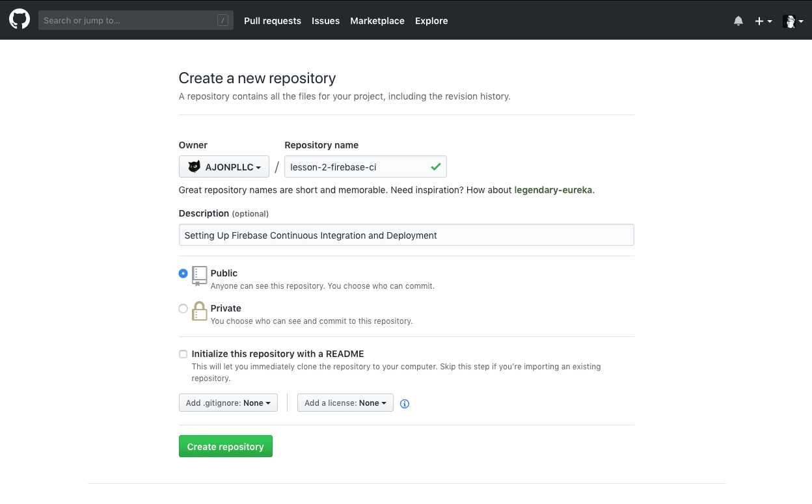Open the Add .gitignore dropdown
Screen dimensions: 812x504
click(228, 403)
